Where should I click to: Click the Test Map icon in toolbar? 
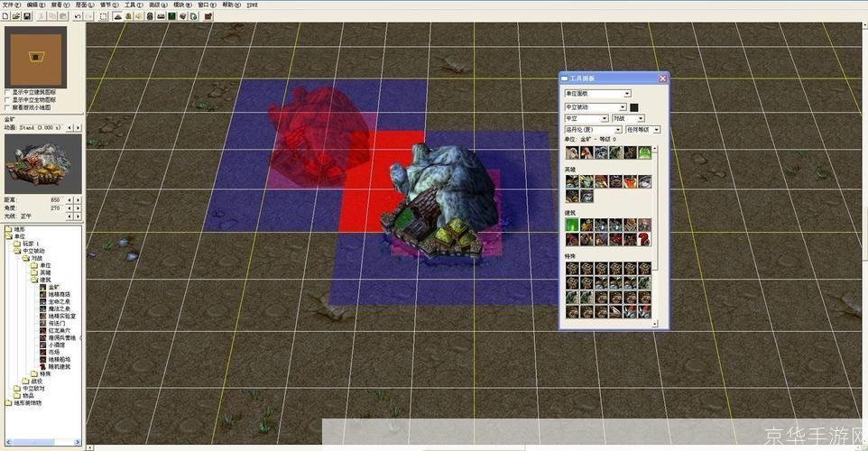pos(208,16)
